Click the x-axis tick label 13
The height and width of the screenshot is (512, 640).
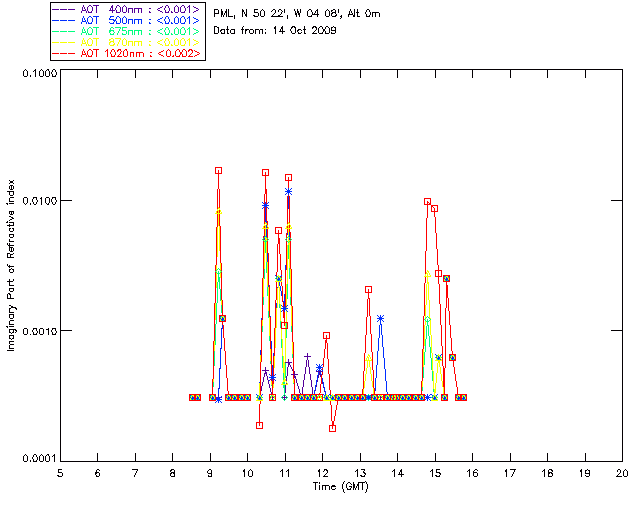(360, 473)
